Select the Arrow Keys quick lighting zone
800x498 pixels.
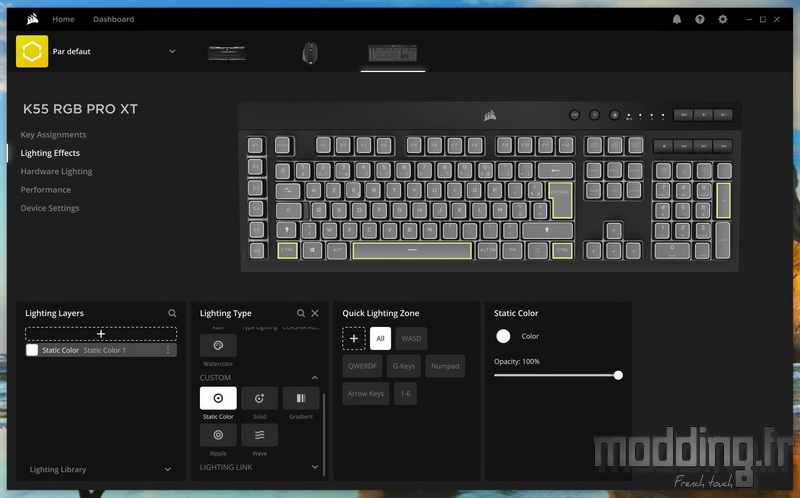(x=366, y=393)
